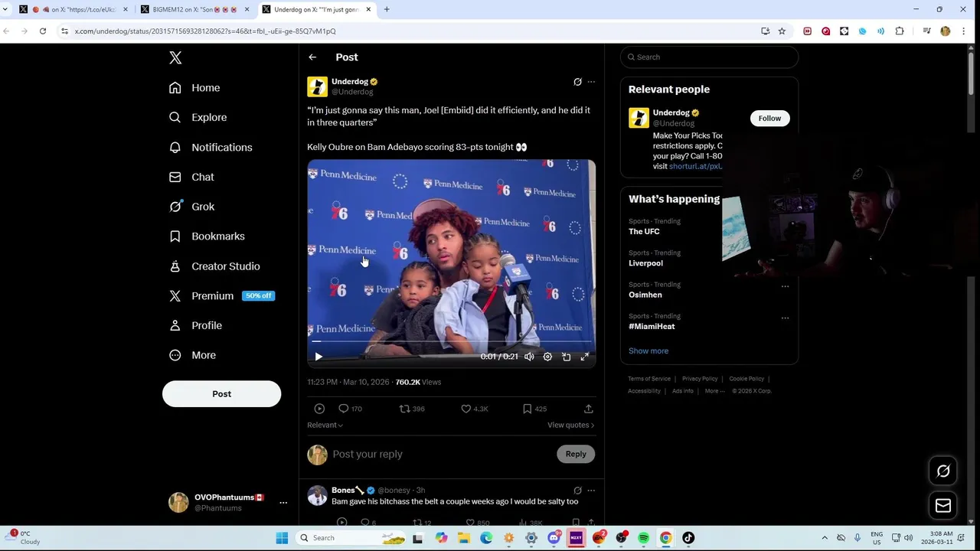Open Premium 50% off page
The height and width of the screenshot is (551, 980).
click(x=221, y=295)
